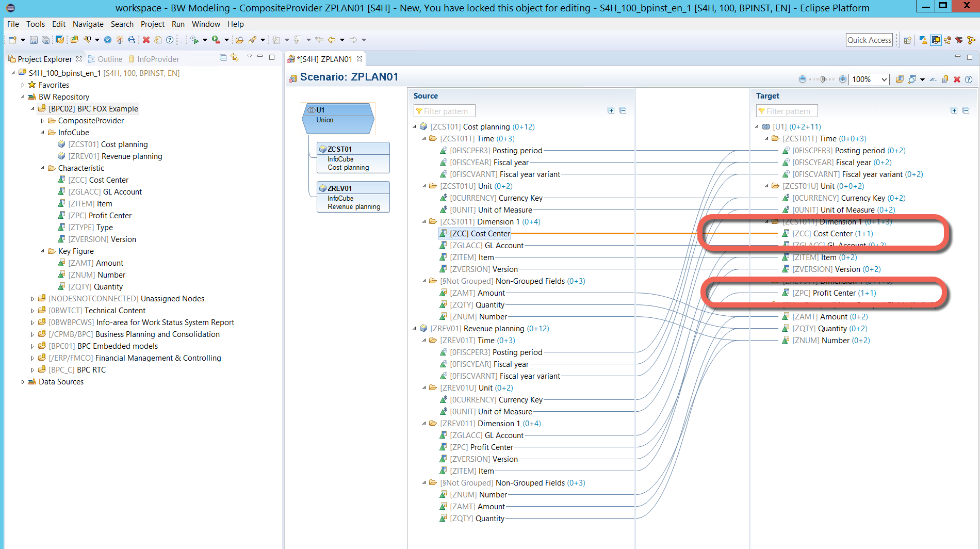Collapse all nodes in the Source panel
Screen dimensions: 980x549
(623, 110)
